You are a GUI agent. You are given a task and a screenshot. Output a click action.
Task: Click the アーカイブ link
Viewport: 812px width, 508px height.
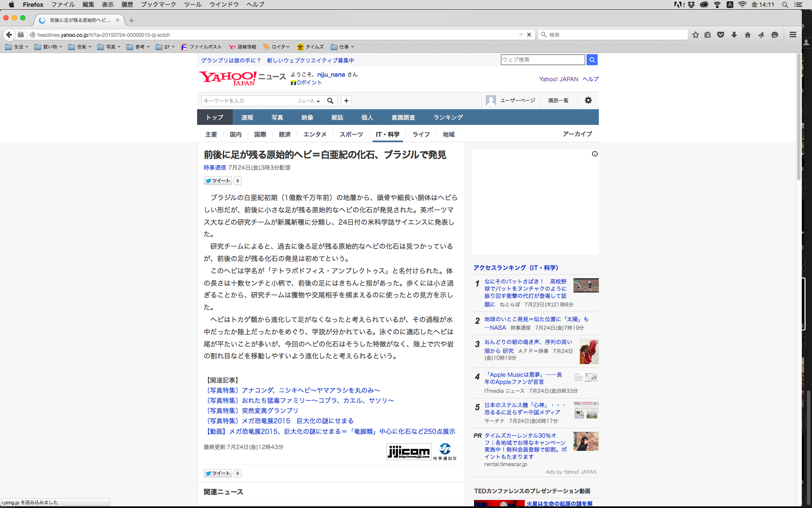tap(577, 134)
